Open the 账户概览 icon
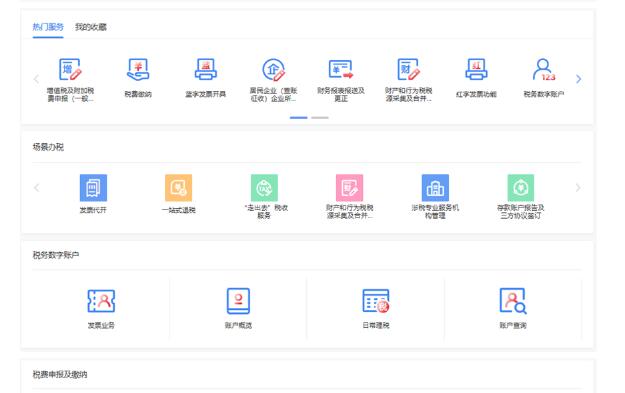 click(x=238, y=301)
